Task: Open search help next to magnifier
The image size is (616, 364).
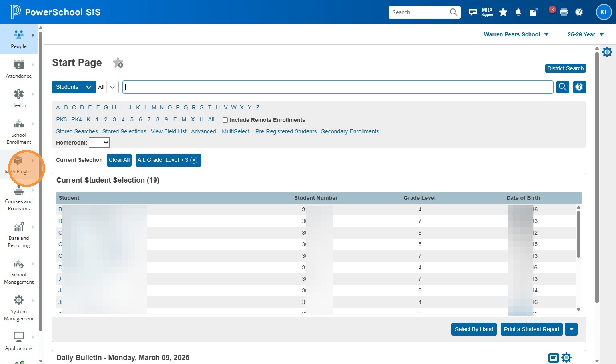Action: tap(579, 87)
